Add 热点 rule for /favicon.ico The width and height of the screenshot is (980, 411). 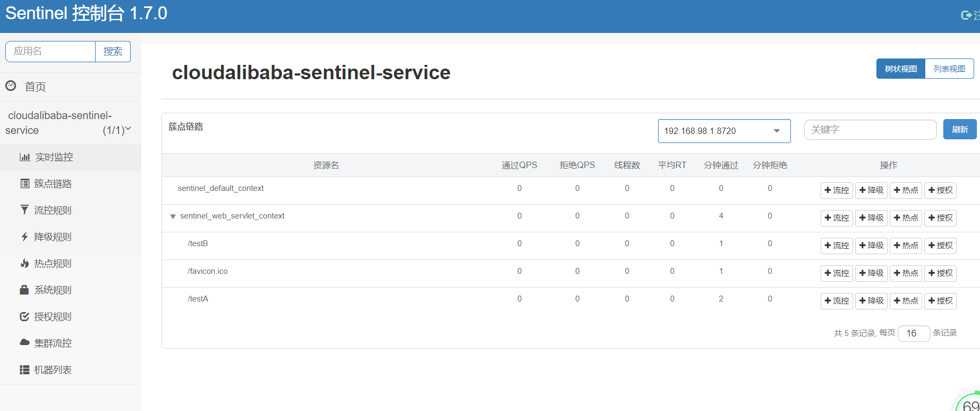(906, 273)
